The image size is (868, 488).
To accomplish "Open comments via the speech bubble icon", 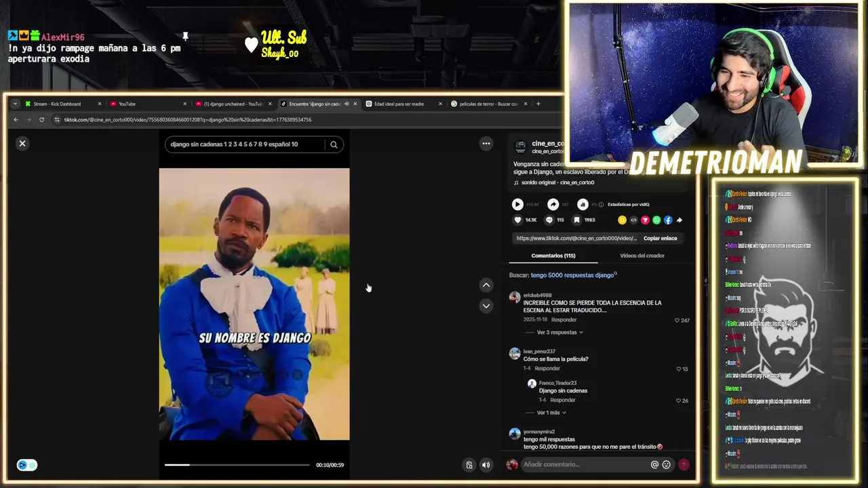I will point(549,220).
